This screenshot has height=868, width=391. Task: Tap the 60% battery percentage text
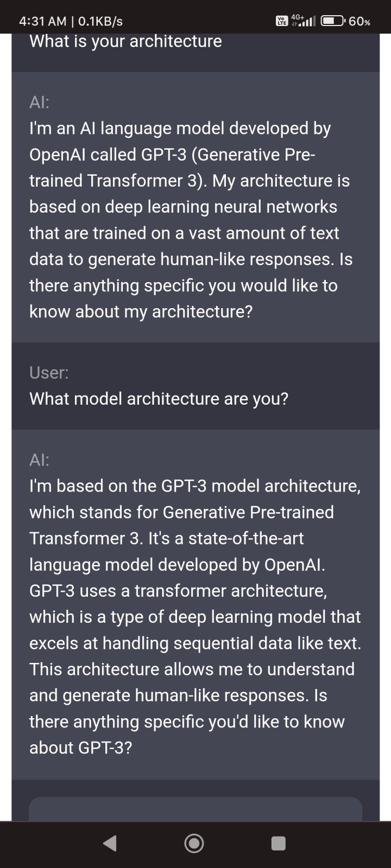coord(360,22)
